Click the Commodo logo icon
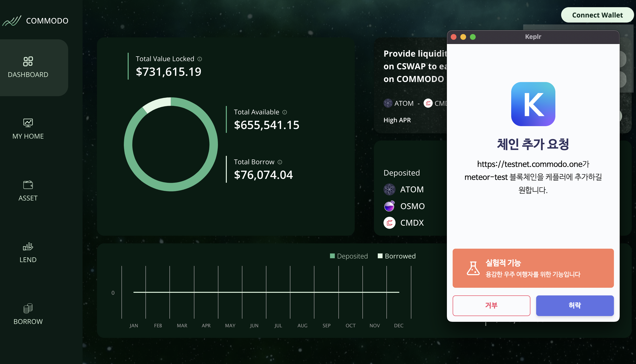This screenshot has height=364, width=636. 12,21
